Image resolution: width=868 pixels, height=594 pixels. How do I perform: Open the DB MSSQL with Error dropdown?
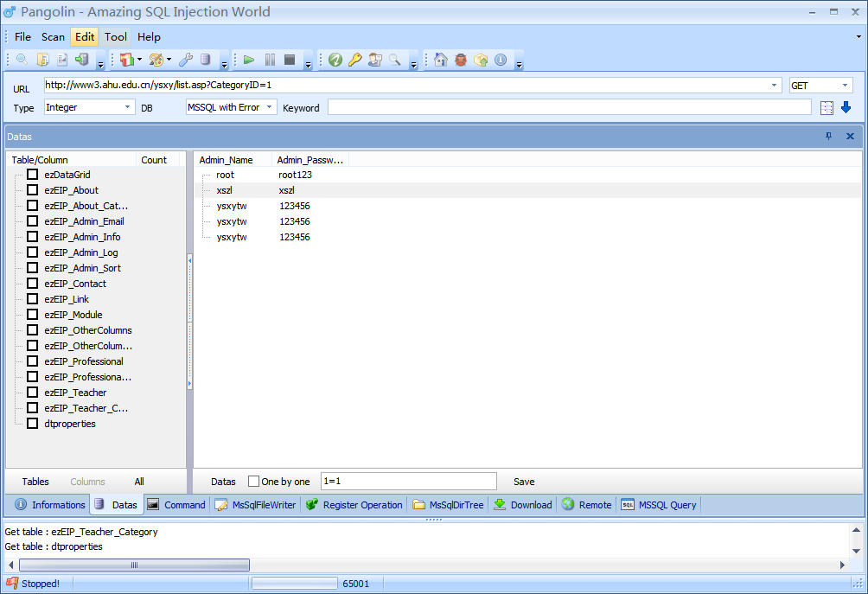269,107
